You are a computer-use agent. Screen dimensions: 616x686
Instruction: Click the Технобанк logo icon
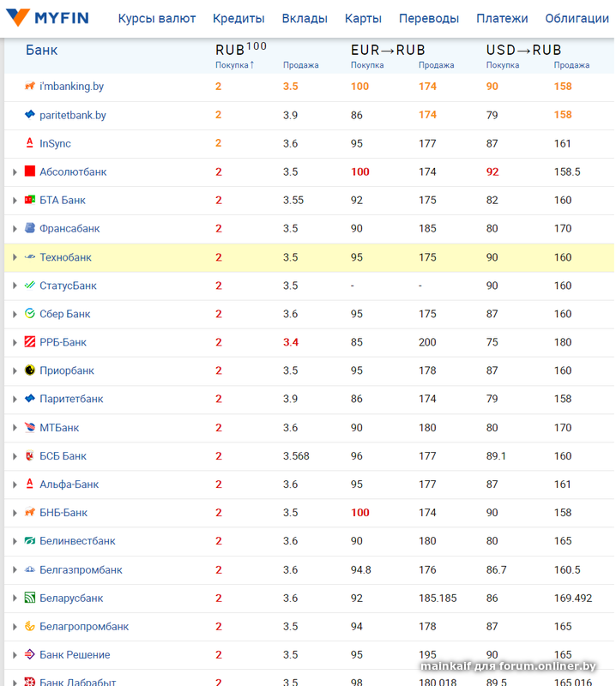click(30, 257)
